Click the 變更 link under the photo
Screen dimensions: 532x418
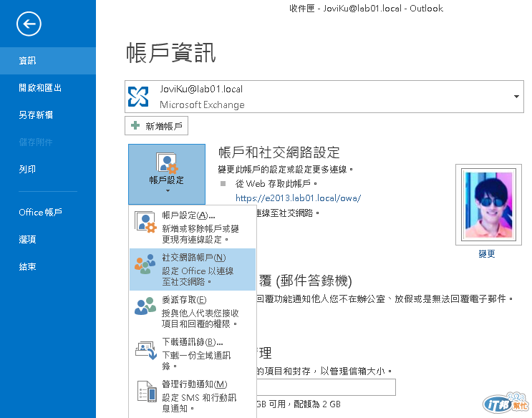point(487,254)
